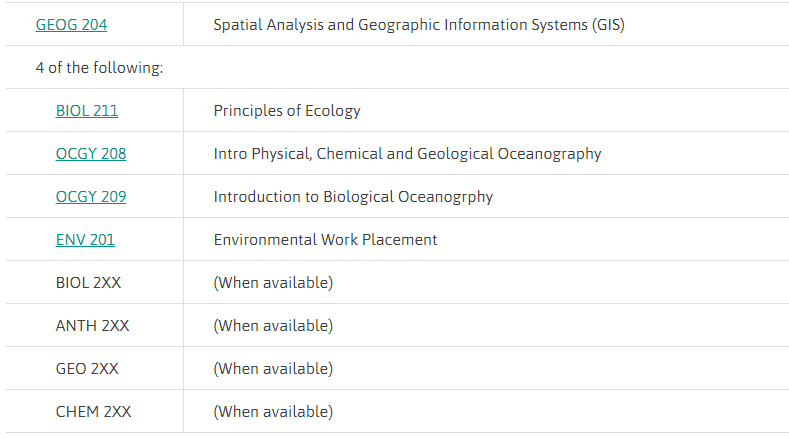The width and height of the screenshot is (789, 438).
Task: Click the ANTH 2XX course code
Action: (92, 326)
